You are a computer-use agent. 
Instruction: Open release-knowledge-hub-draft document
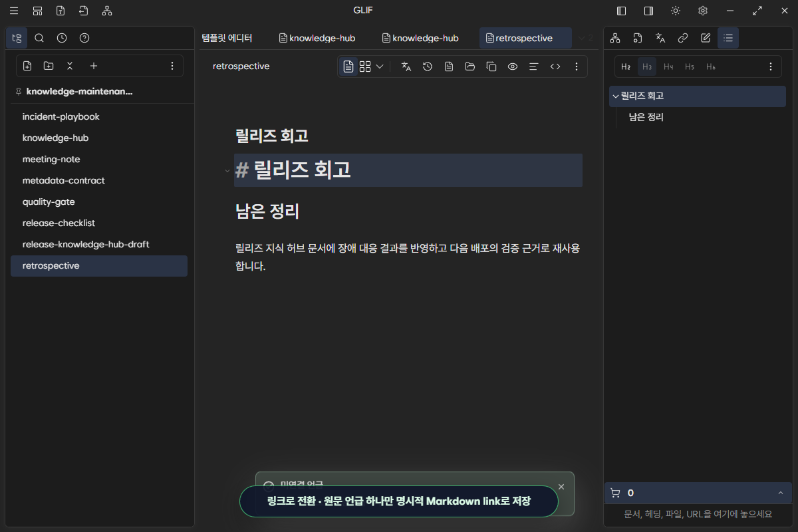click(x=99, y=244)
